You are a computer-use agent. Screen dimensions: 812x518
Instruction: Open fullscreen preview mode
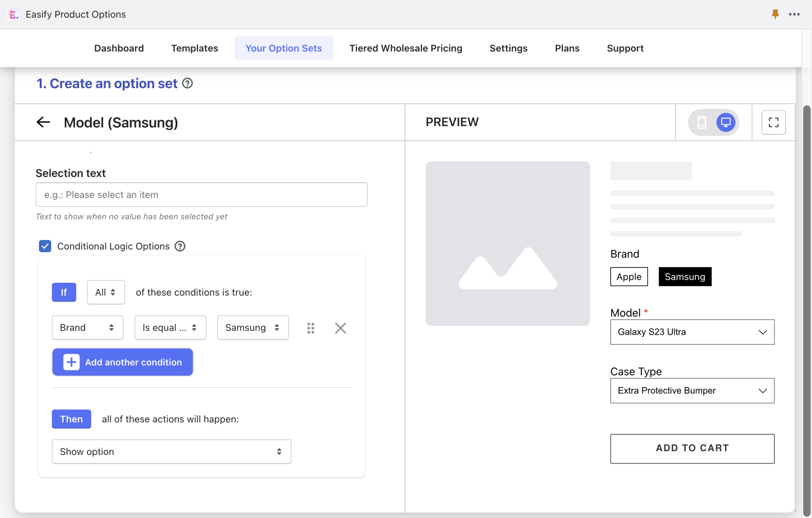click(x=773, y=122)
